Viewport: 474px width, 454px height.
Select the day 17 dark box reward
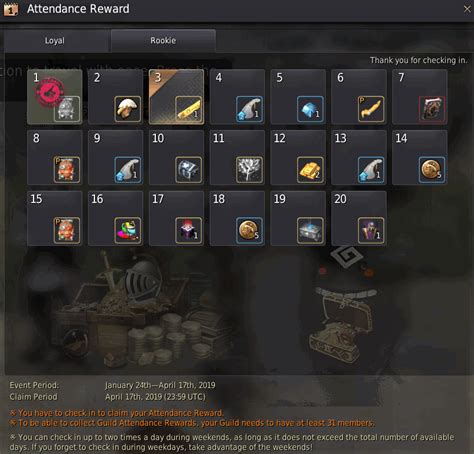(x=188, y=230)
